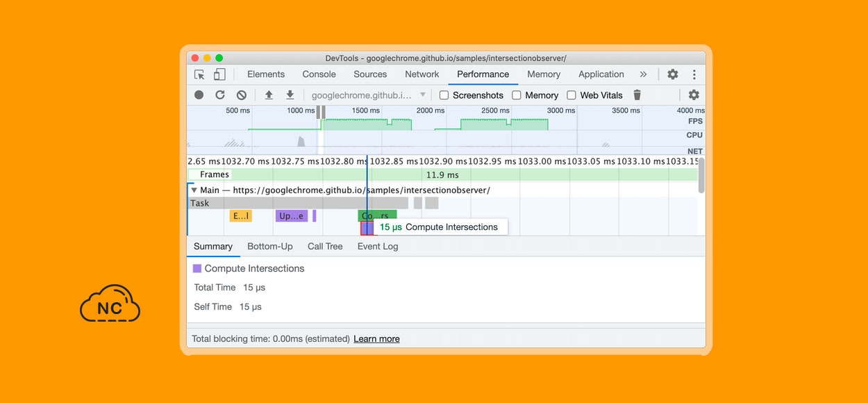Open the Application tab
The width and height of the screenshot is (868, 403).
pyautogui.click(x=601, y=74)
